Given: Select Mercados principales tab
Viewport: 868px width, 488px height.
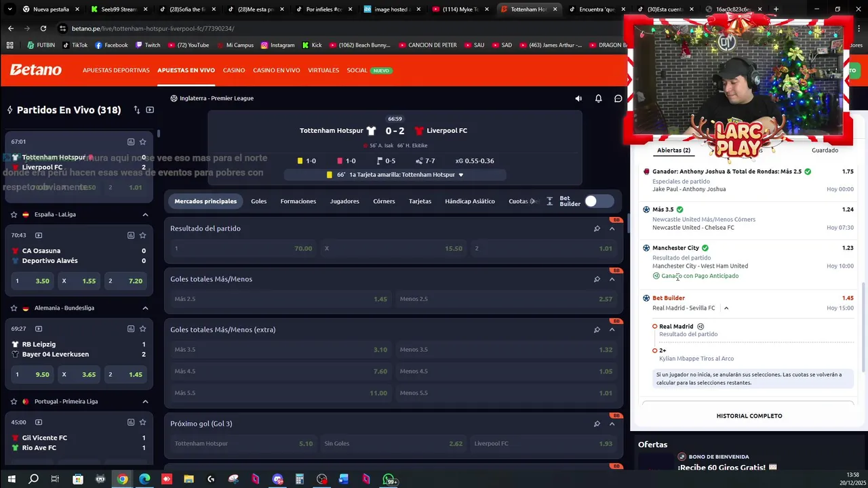Looking at the screenshot, I should (x=205, y=201).
